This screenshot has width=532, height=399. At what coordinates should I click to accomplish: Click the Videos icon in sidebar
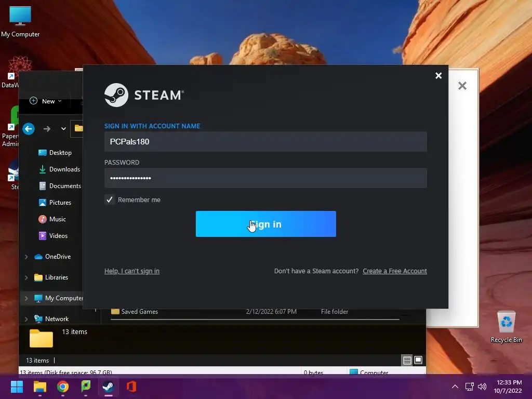click(43, 236)
